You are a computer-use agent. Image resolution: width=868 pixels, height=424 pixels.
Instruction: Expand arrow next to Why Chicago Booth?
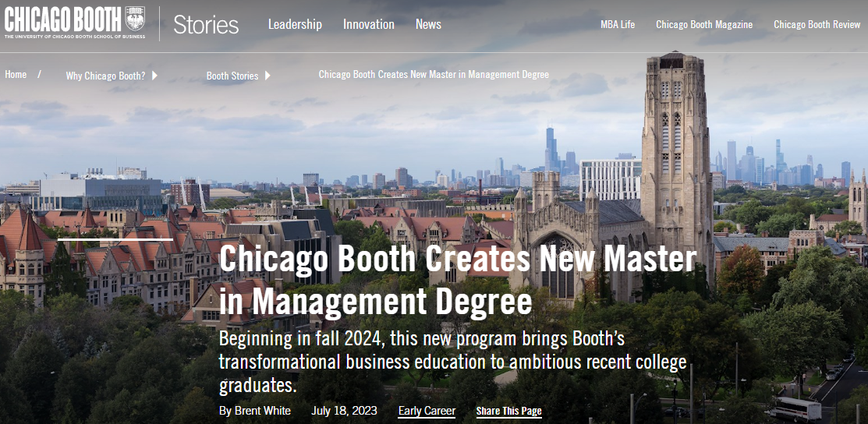click(x=154, y=76)
